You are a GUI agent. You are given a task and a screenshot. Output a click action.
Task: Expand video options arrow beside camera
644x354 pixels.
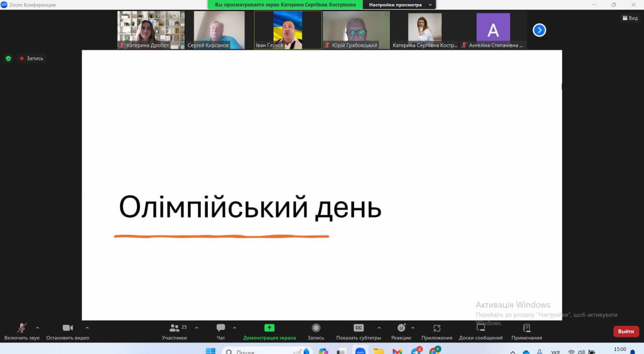pos(87,328)
